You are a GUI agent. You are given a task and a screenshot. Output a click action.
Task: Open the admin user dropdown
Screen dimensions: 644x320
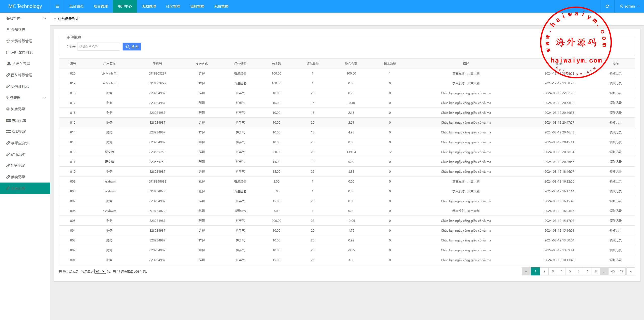pos(629,6)
